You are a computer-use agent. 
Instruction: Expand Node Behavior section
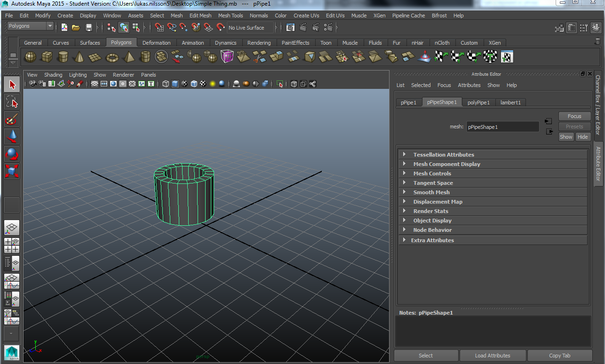point(493,229)
